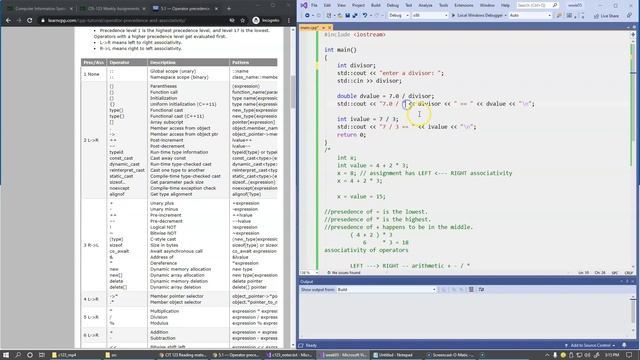The image size is (640, 360).
Task: Click the Save toolbar icon
Action: (347, 16)
